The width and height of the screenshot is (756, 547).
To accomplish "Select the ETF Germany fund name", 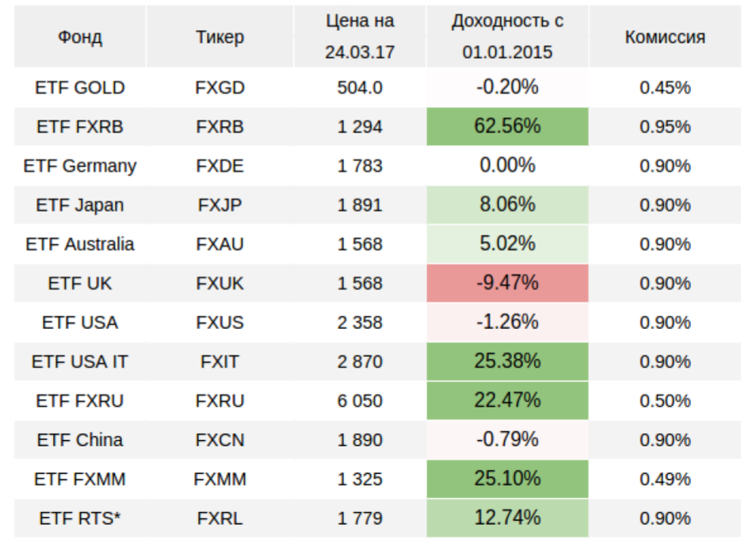I will pyautogui.click(x=80, y=166).
